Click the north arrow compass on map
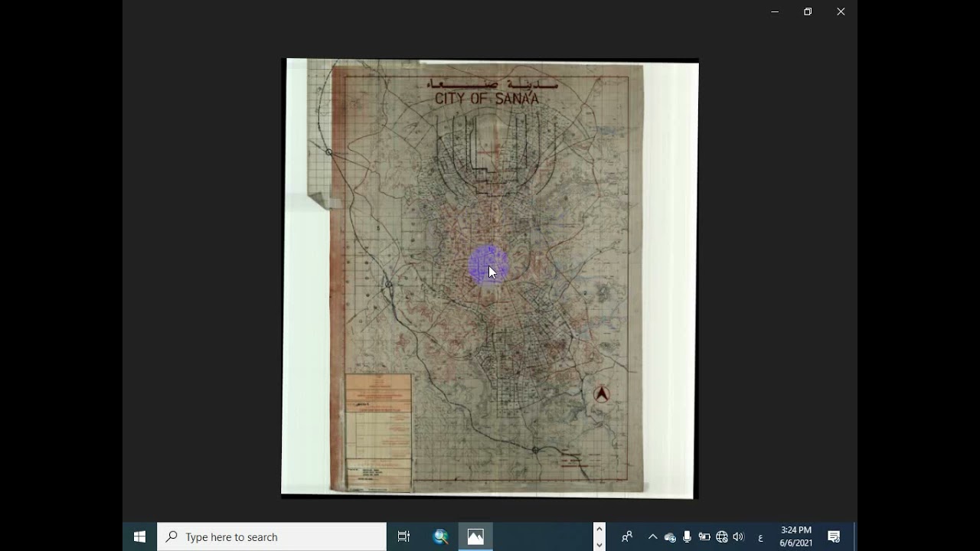Image resolution: width=980 pixels, height=551 pixels. [602, 394]
